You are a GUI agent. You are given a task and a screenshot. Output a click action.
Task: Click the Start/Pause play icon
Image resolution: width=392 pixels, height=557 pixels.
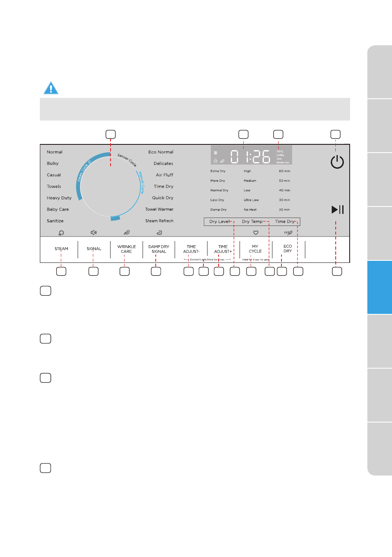pyautogui.click(x=338, y=210)
